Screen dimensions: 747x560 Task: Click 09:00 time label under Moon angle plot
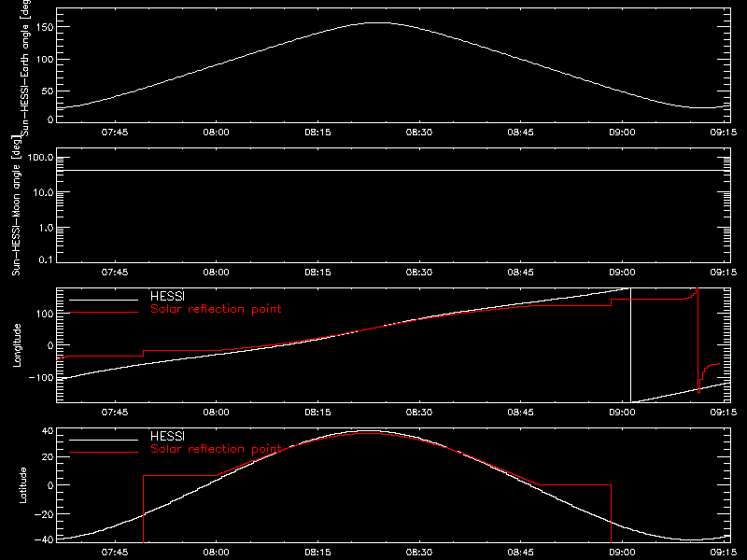tap(622, 273)
